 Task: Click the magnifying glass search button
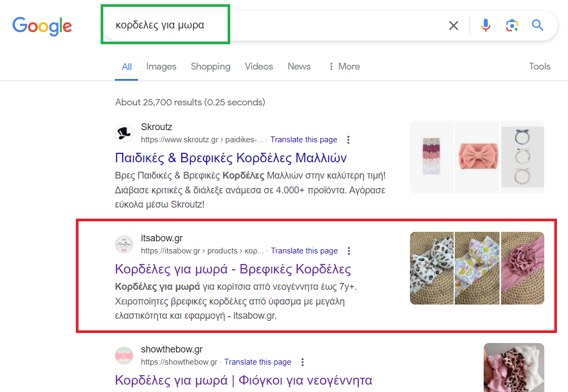point(537,25)
